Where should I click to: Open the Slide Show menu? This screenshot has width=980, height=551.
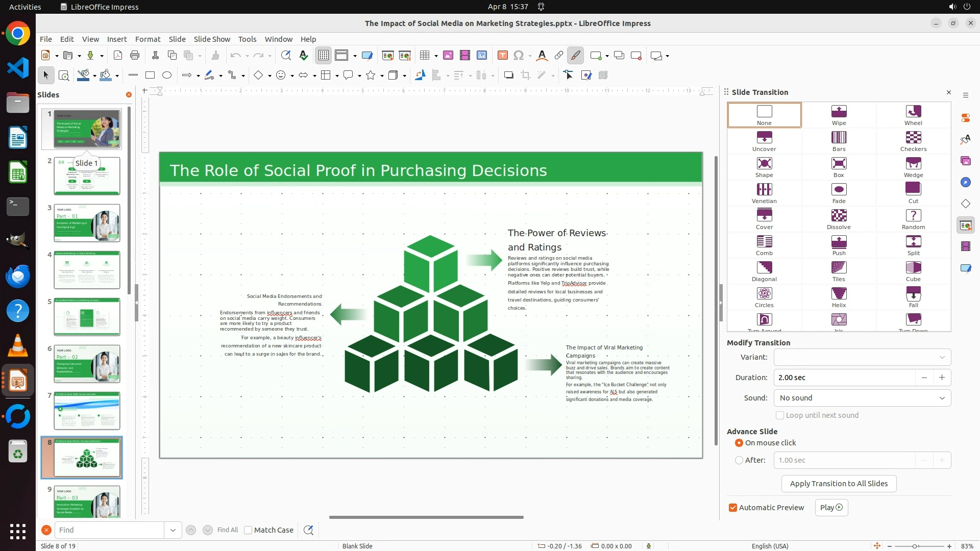pos(212,39)
